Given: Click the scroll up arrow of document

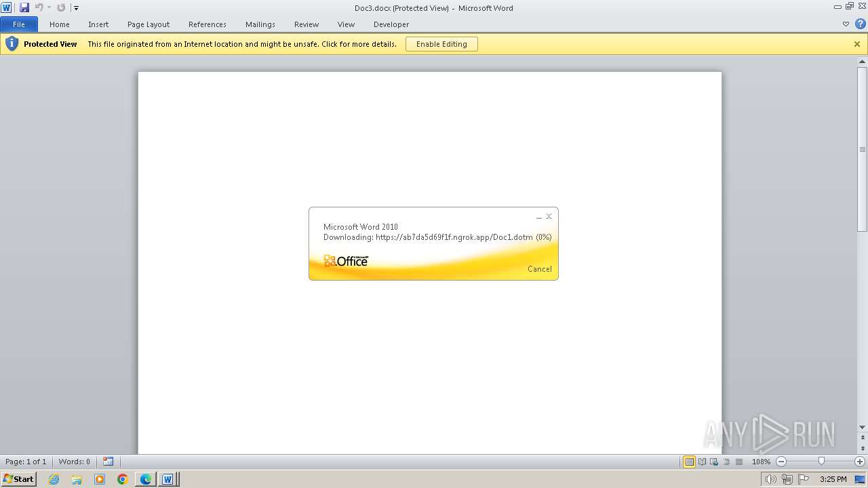Looking at the screenshot, I should 863,62.
